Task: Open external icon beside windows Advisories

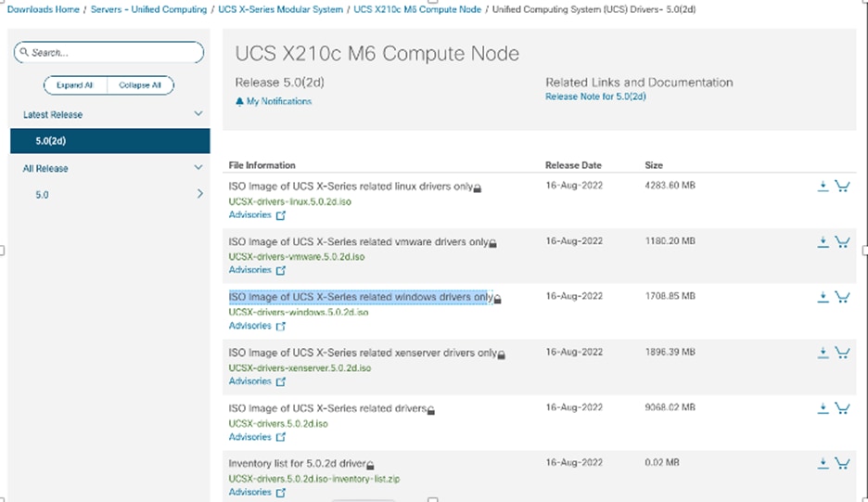Action: [x=281, y=326]
